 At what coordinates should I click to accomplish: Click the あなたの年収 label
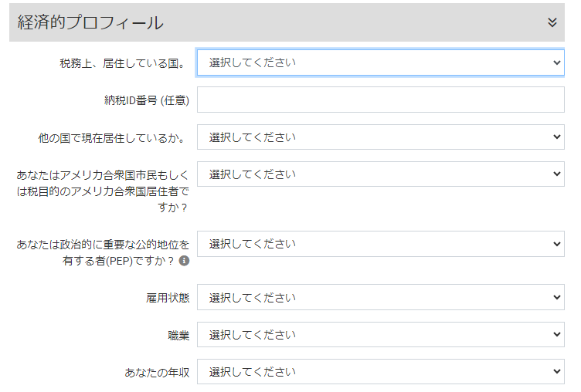click(x=157, y=372)
